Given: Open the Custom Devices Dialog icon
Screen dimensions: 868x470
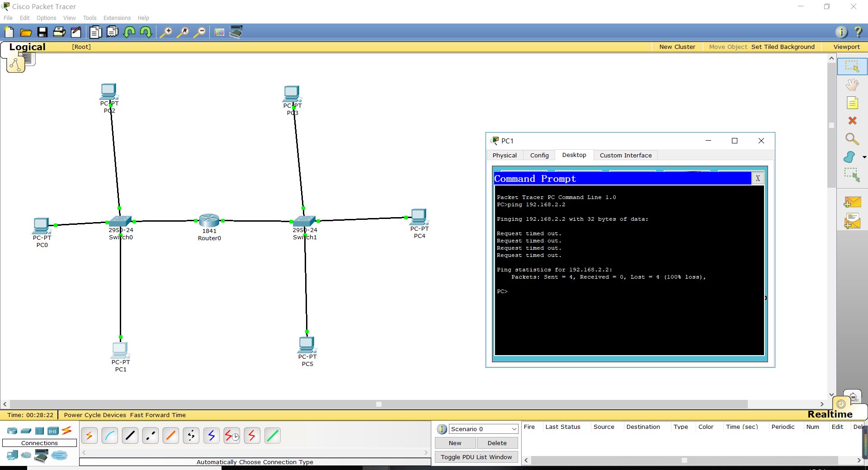Looking at the screenshot, I should (236, 32).
